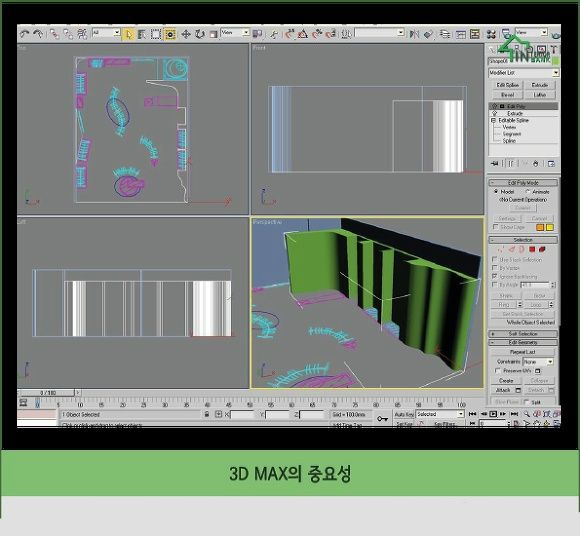Activate the Select and Scale tool

coord(213,34)
